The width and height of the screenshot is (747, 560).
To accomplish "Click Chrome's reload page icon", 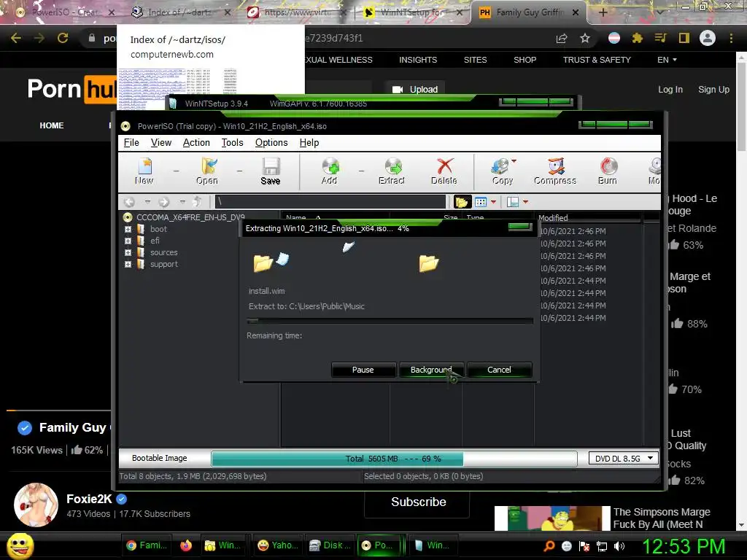I will pos(63,38).
